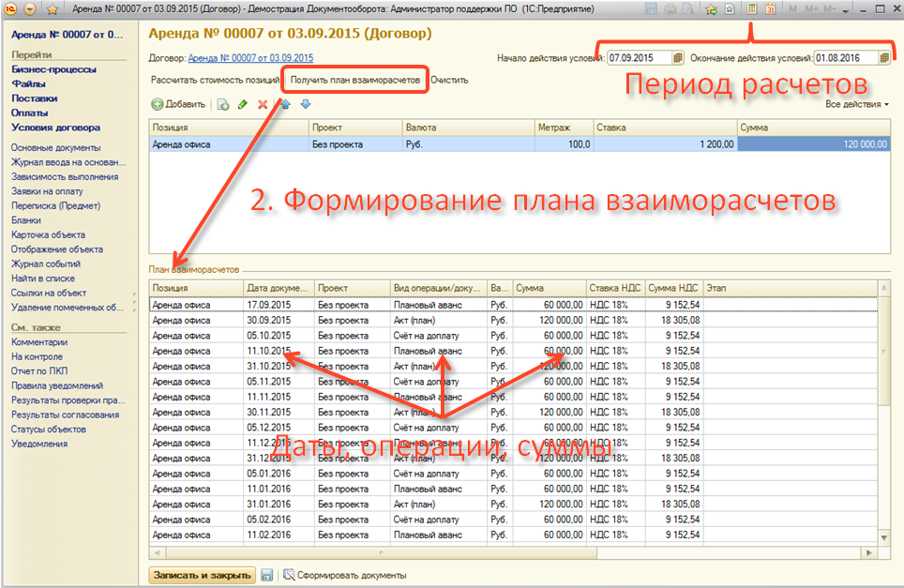Click the red X delete icon

coord(263,104)
